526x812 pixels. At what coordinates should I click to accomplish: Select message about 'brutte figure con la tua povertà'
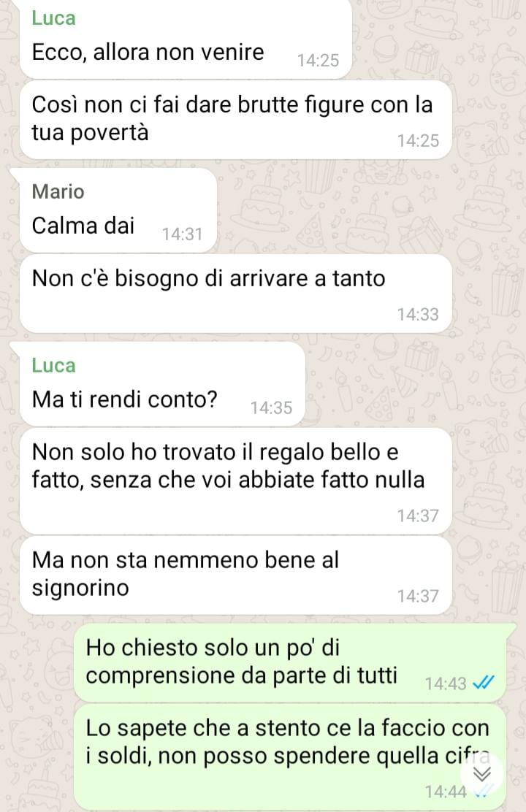click(236, 120)
